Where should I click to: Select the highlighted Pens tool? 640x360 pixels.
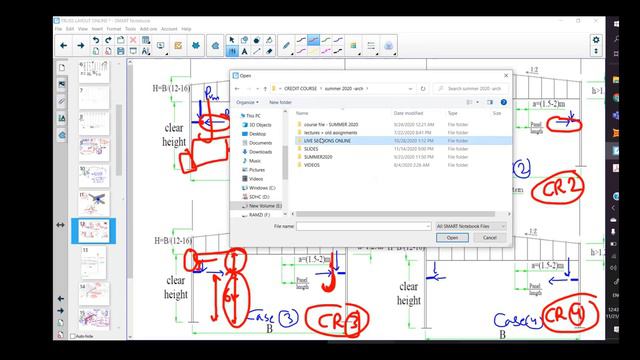tap(232, 51)
